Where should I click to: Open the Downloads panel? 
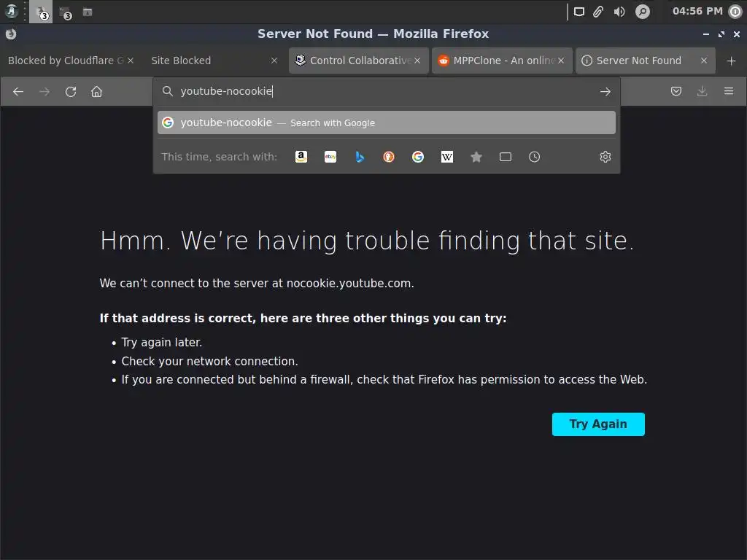(703, 91)
